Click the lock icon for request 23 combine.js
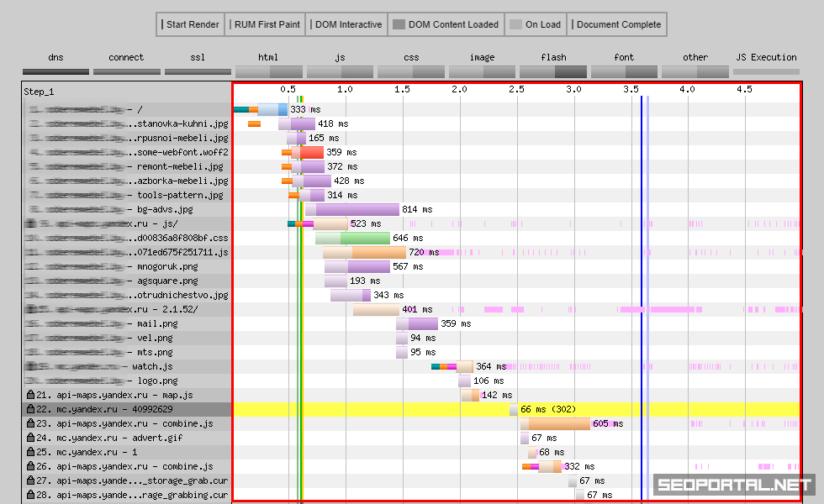The width and height of the screenshot is (824, 504). (x=31, y=423)
